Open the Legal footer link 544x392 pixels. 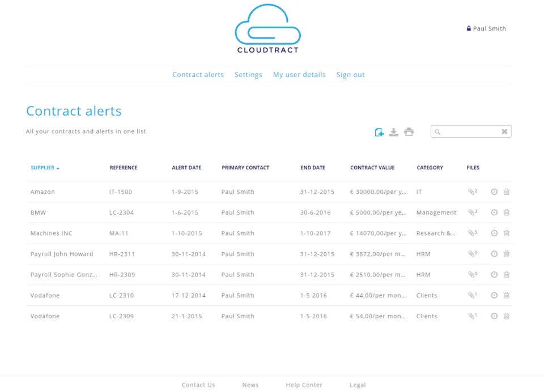tap(358, 385)
